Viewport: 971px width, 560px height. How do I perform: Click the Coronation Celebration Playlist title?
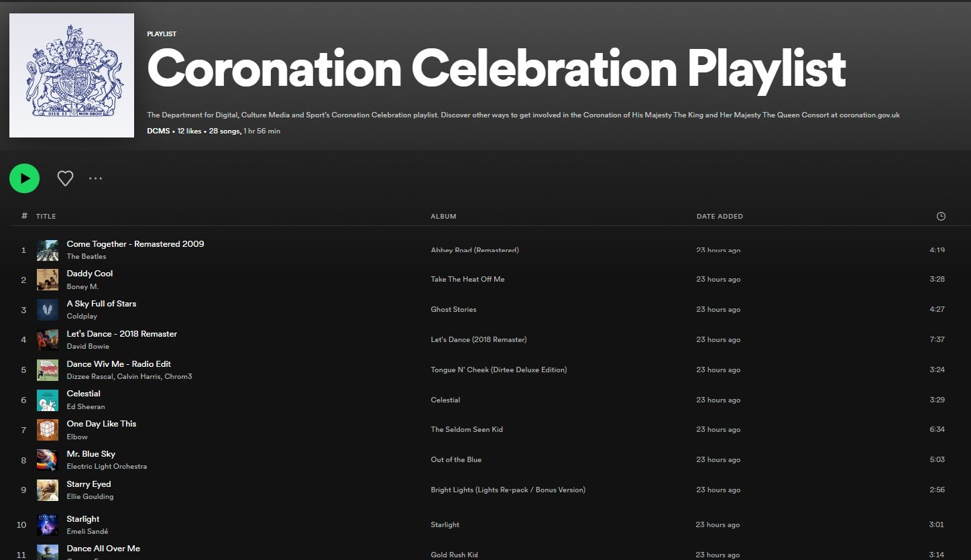[496, 68]
